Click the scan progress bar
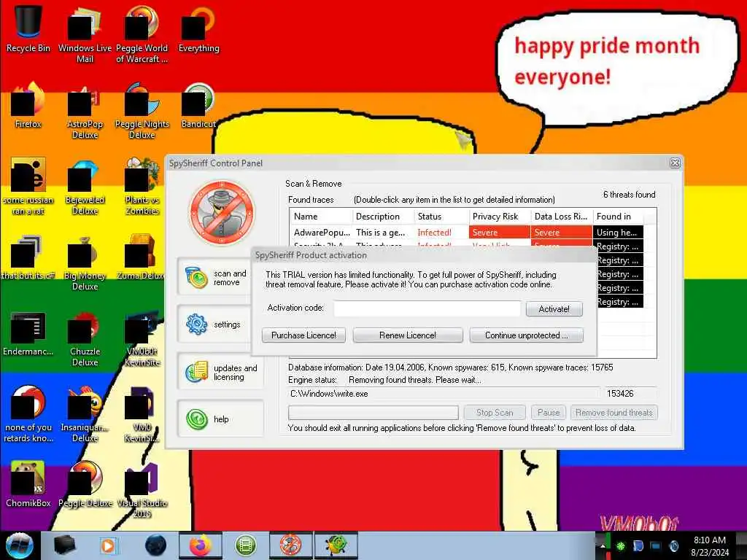The image size is (747, 560). tap(373, 413)
